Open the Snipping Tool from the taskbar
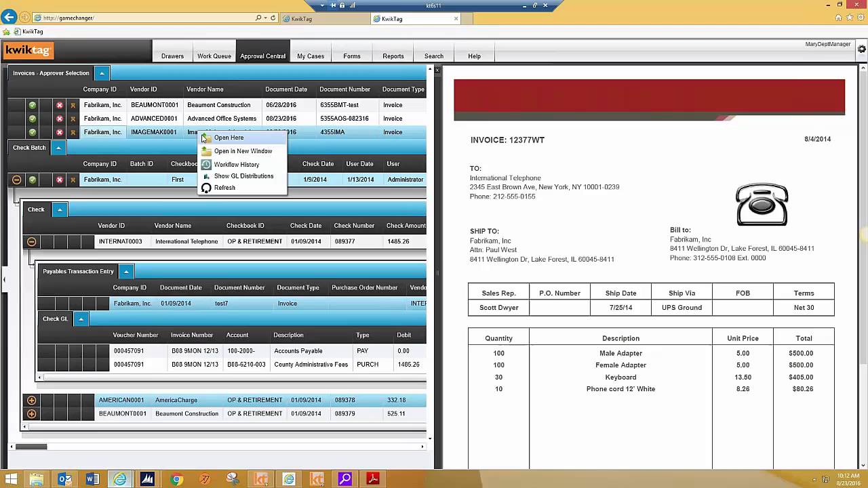 pyautogui.click(x=233, y=479)
